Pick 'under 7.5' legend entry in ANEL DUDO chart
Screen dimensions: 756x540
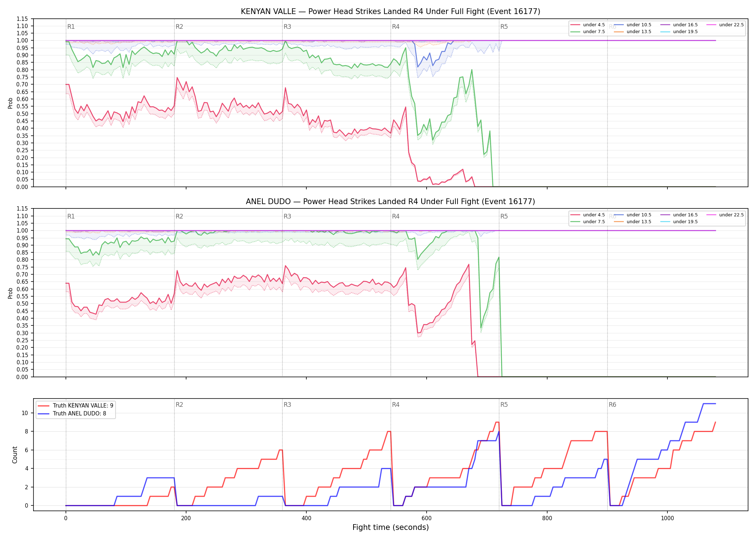click(588, 222)
